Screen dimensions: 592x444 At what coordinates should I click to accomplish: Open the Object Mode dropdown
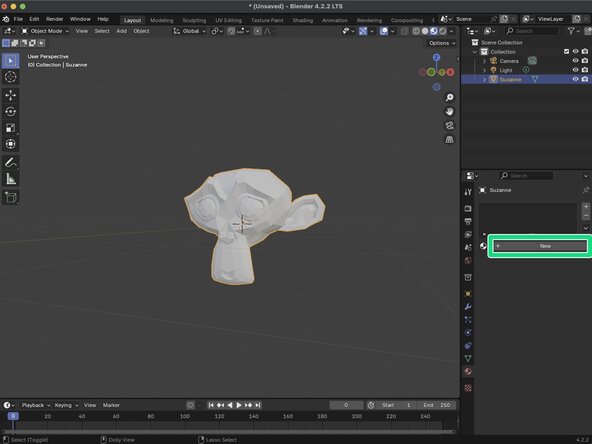45,31
